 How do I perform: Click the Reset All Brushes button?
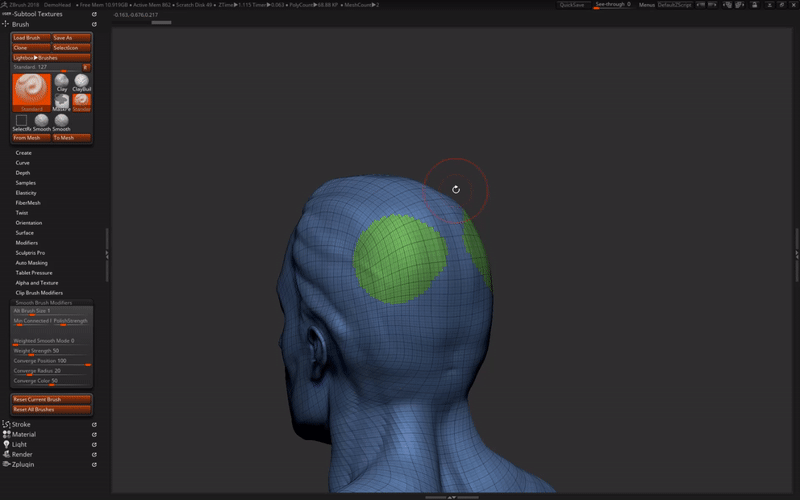click(52, 410)
